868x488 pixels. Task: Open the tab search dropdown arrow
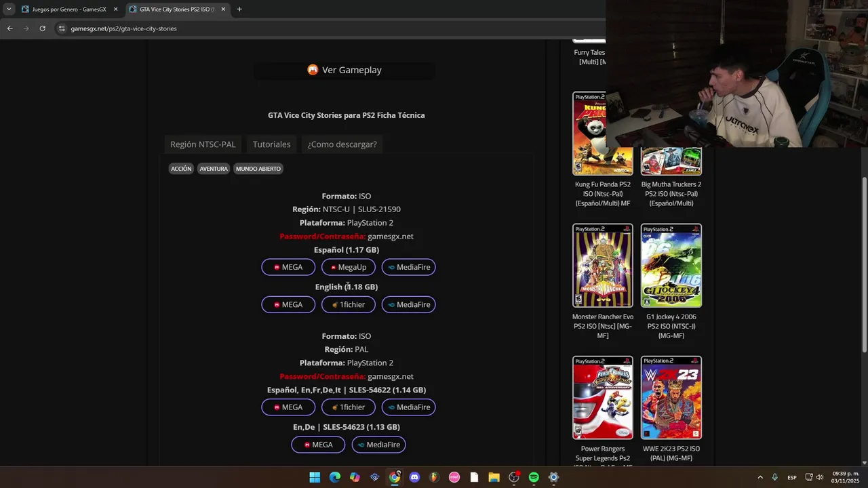(9, 9)
